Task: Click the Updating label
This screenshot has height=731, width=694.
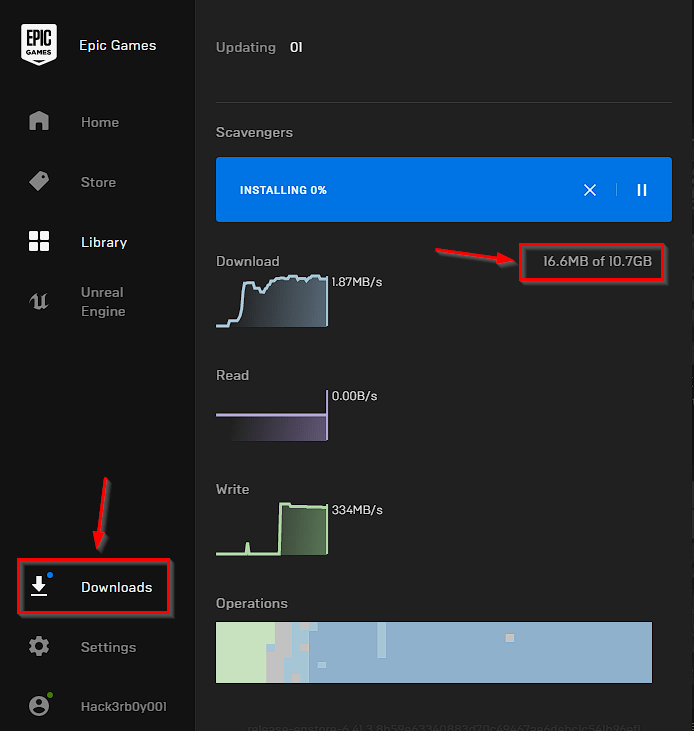Action: (246, 48)
